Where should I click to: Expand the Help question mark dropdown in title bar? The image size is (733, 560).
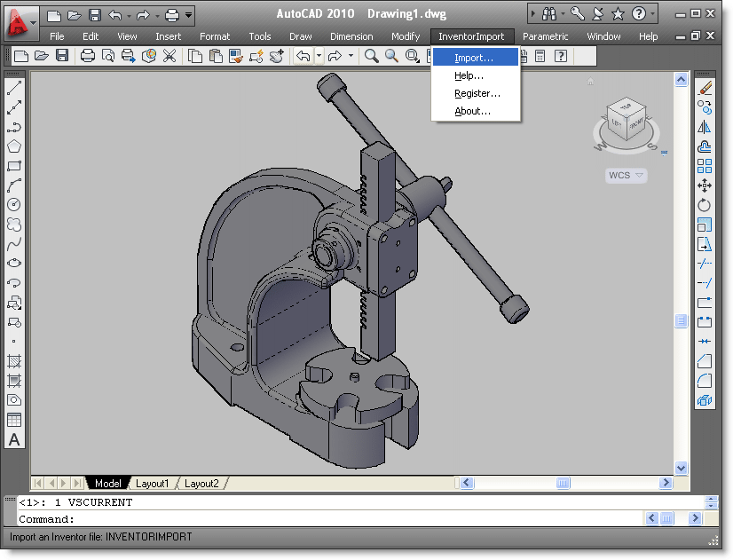coord(652,14)
